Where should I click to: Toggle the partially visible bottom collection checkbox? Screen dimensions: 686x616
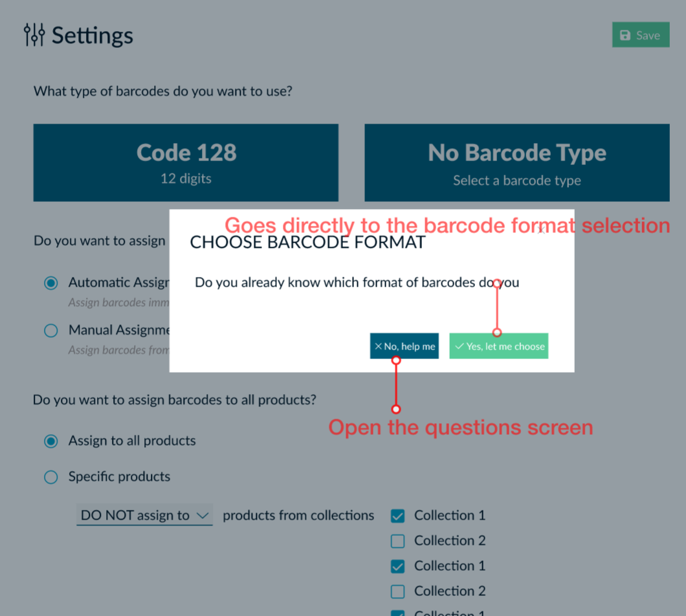pos(398,612)
